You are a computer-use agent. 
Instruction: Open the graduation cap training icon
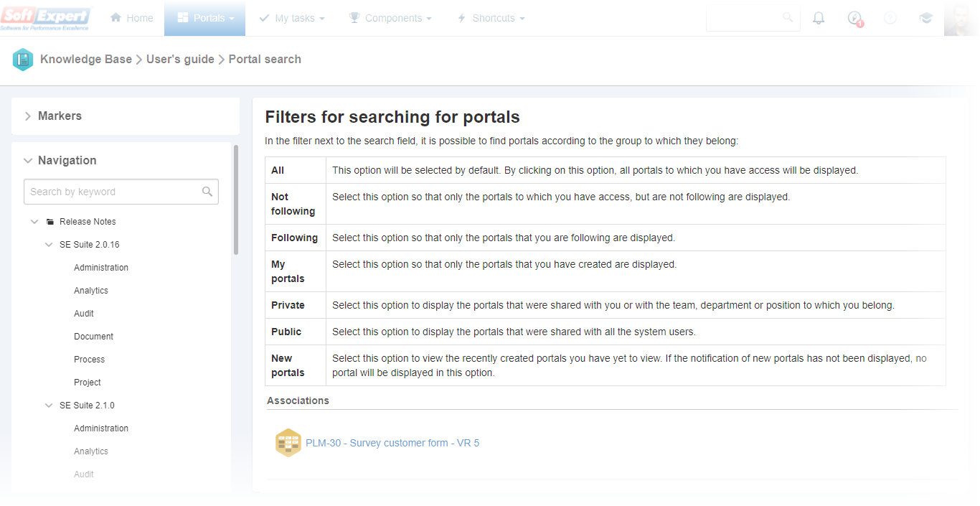coord(926,18)
